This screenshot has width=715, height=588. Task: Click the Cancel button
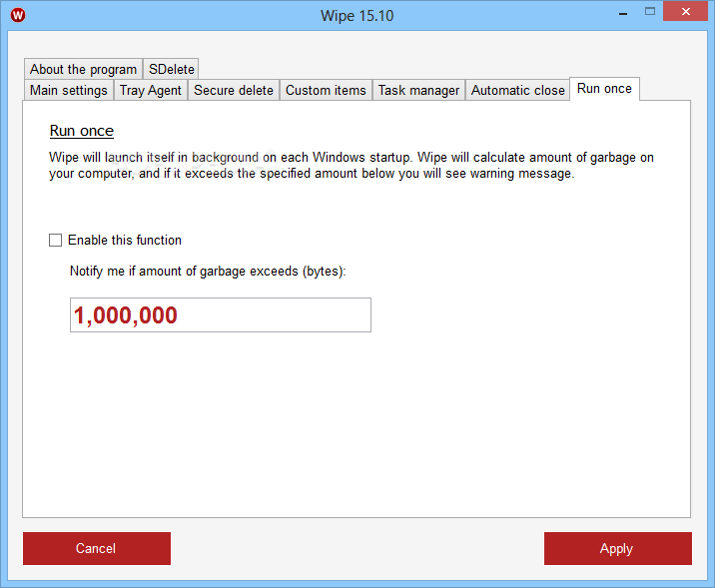pyautogui.click(x=97, y=548)
